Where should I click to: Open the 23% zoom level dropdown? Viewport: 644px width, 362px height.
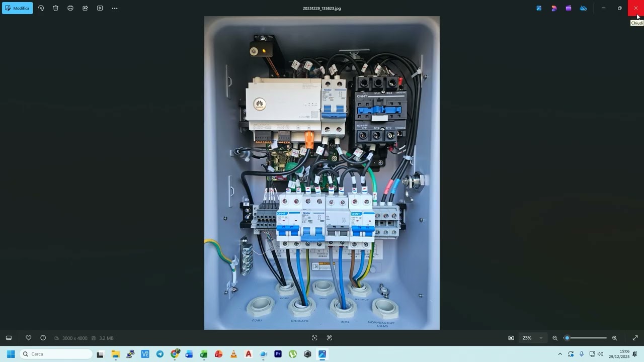click(x=532, y=338)
